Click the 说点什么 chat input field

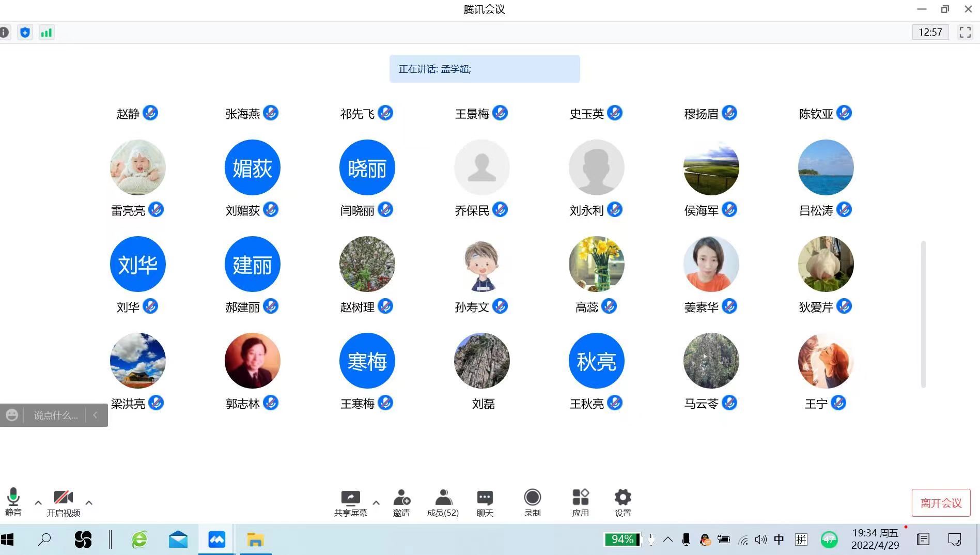55,415
